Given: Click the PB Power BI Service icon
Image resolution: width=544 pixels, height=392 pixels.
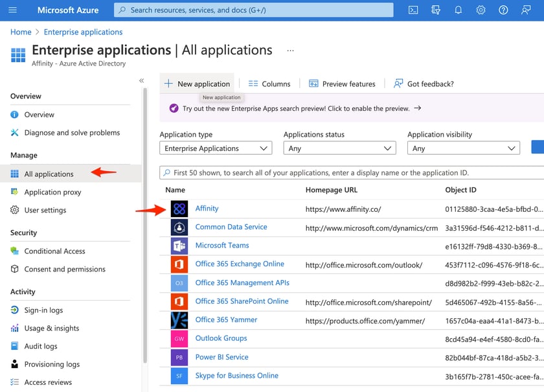Looking at the screenshot, I should click(x=179, y=357).
